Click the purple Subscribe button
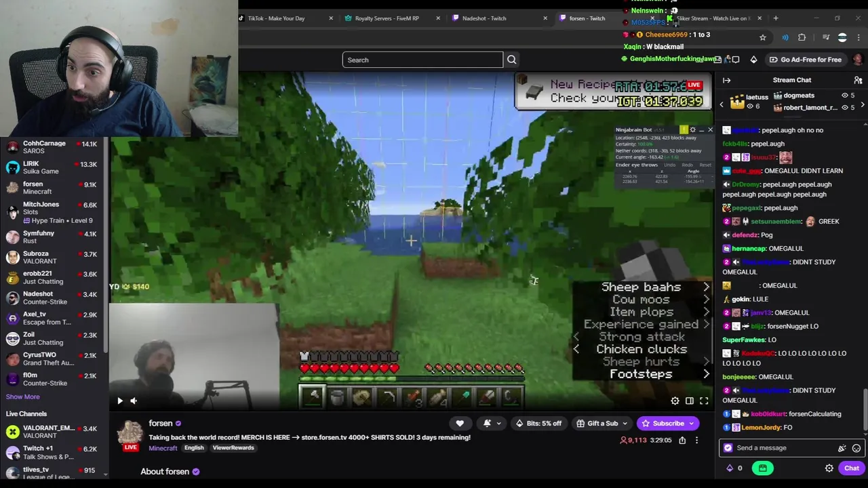 click(662, 424)
